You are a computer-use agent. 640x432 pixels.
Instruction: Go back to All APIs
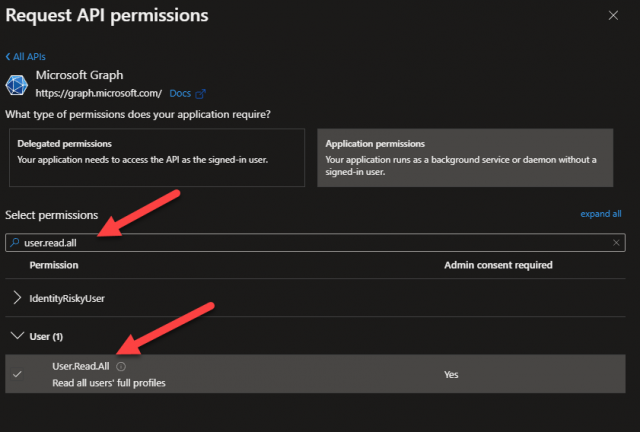coord(25,57)
